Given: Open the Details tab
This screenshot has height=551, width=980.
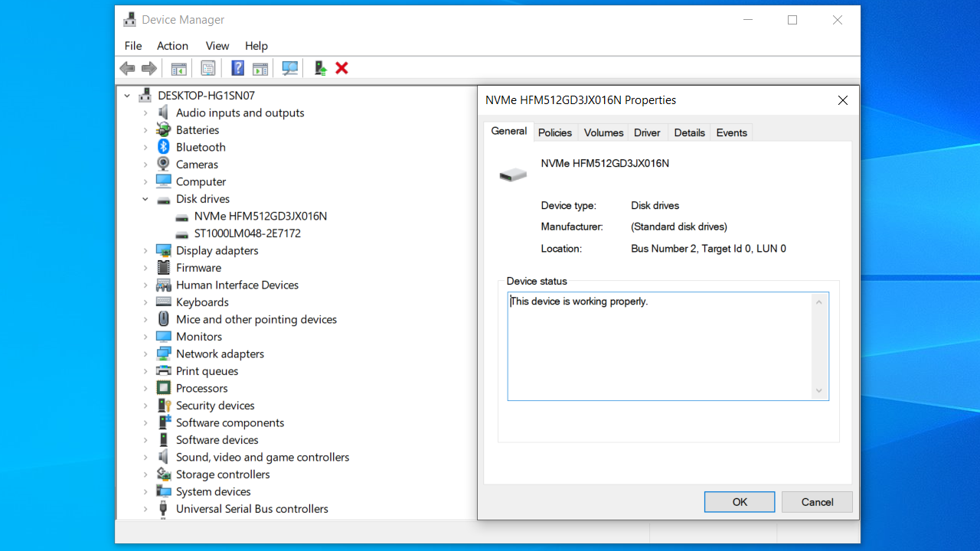Looking at the screenshot, I should pos(689,132).
